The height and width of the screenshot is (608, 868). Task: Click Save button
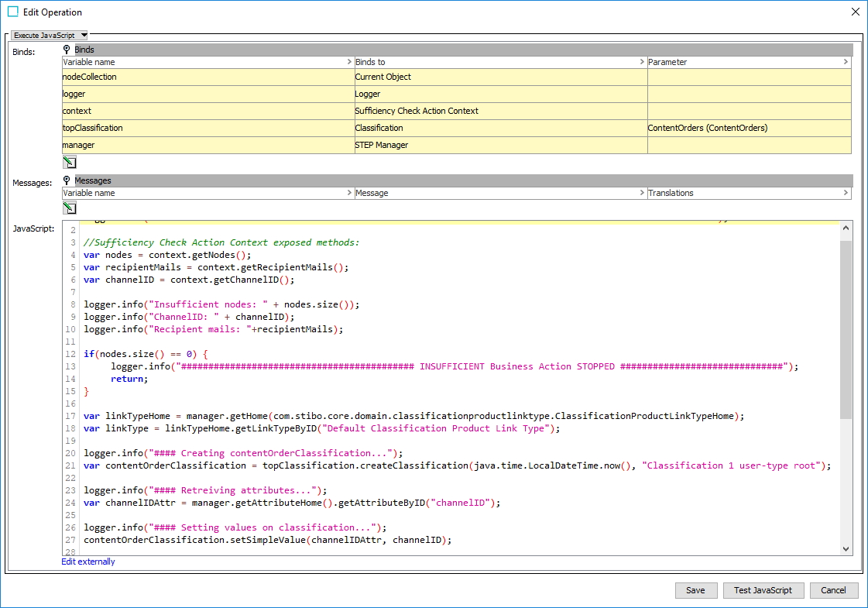(695, 590)
